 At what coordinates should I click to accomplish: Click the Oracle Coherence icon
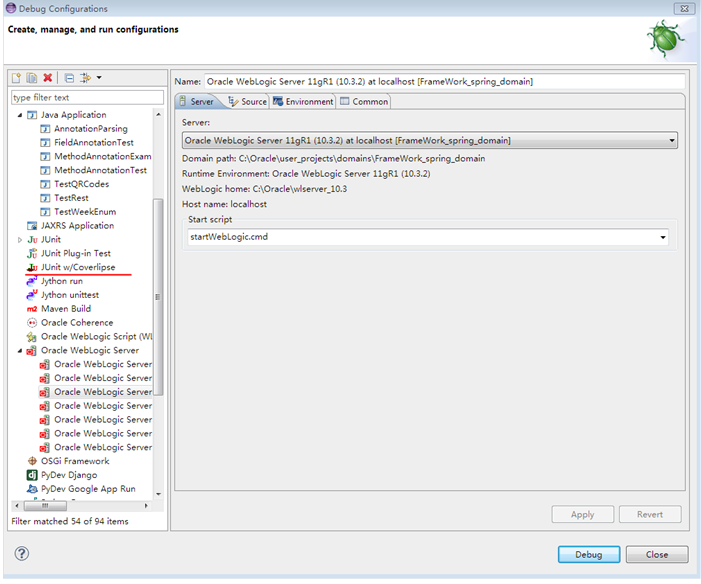point(32,323)
